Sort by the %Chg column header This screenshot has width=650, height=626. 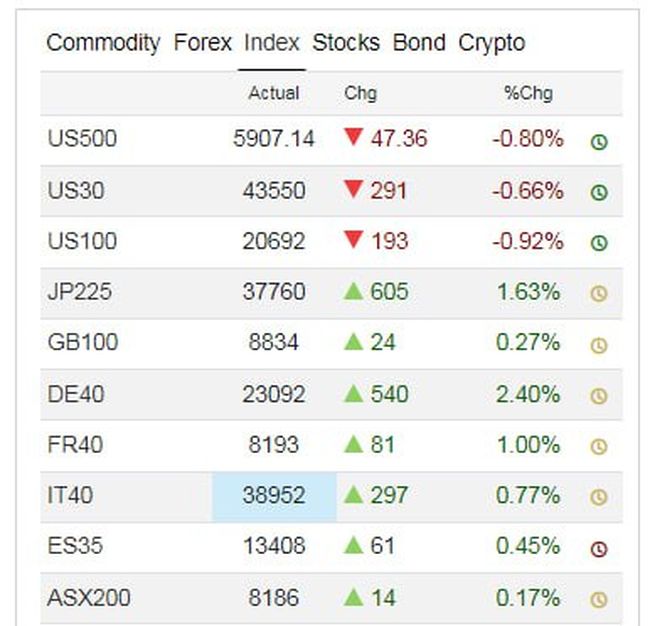pos(528,94)
